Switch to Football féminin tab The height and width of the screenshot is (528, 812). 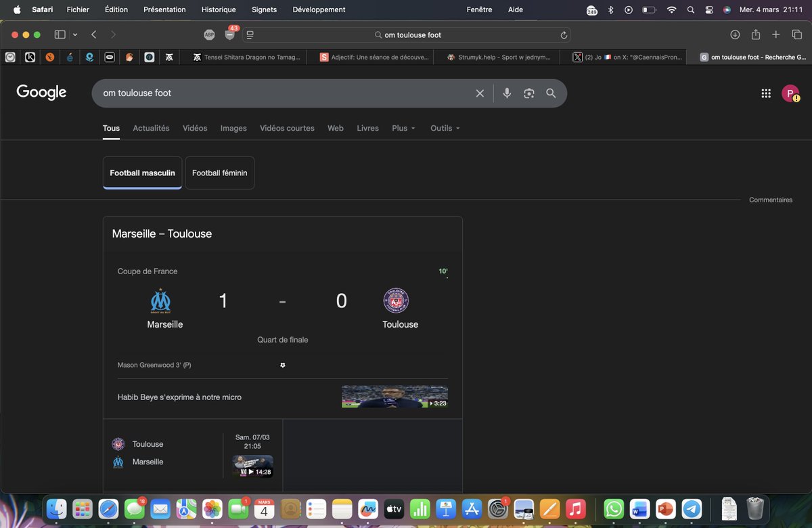220,173
